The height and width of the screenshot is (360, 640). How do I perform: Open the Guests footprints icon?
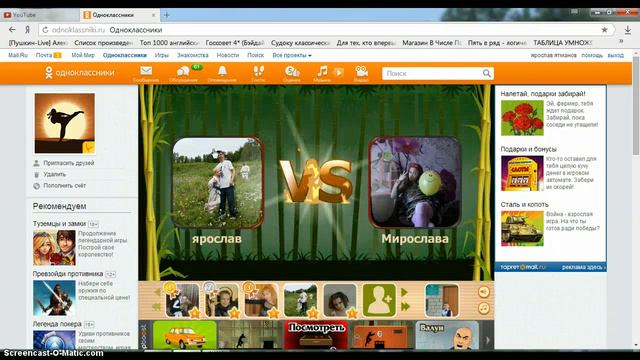258,73
